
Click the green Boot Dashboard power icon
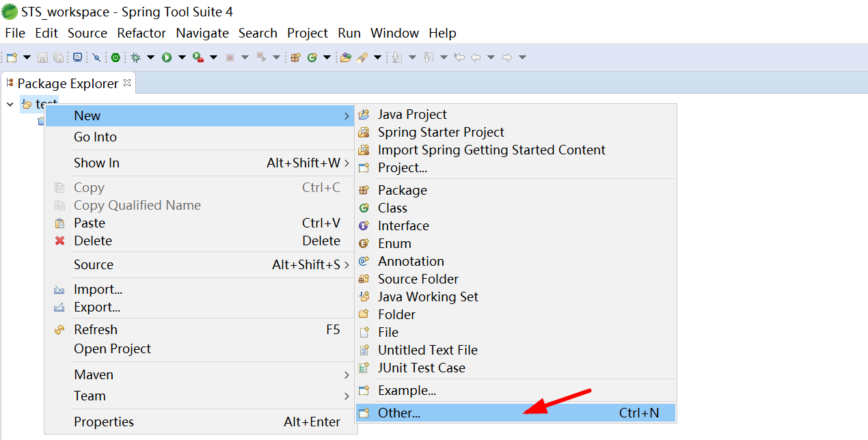point(116,57)
